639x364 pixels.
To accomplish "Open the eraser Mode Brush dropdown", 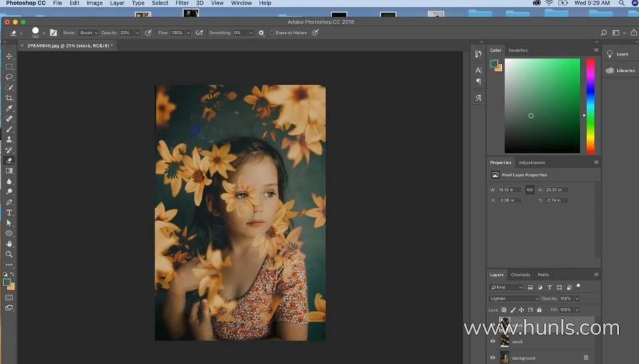I will click(89, 33).
